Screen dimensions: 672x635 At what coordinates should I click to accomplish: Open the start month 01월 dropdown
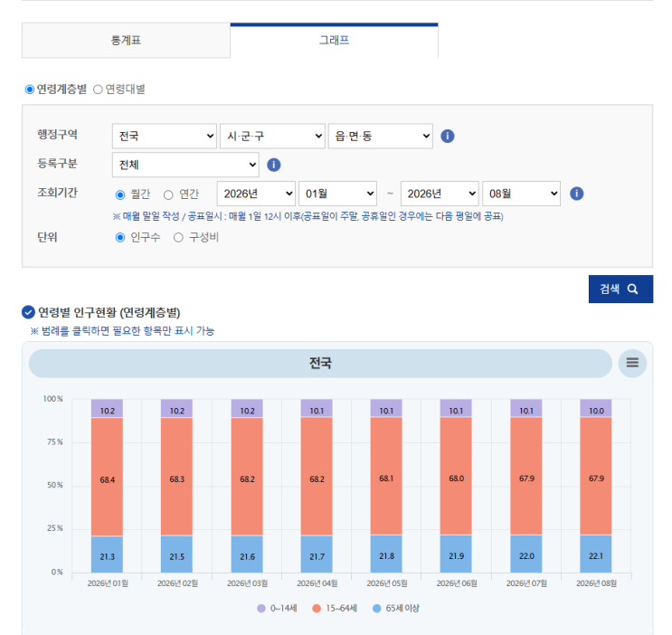(337, 194)
